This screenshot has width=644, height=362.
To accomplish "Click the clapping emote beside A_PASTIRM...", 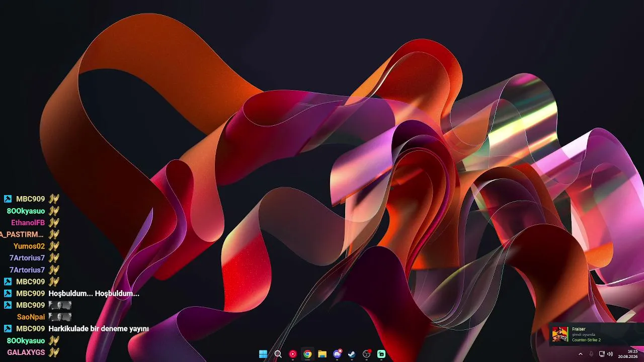I will pos(54,234).
